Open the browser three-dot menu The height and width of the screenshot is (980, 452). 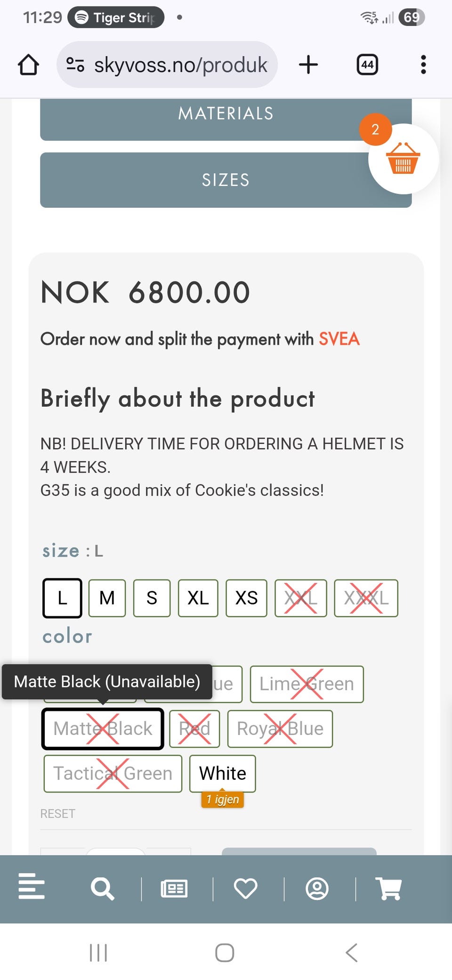point(423,65)
